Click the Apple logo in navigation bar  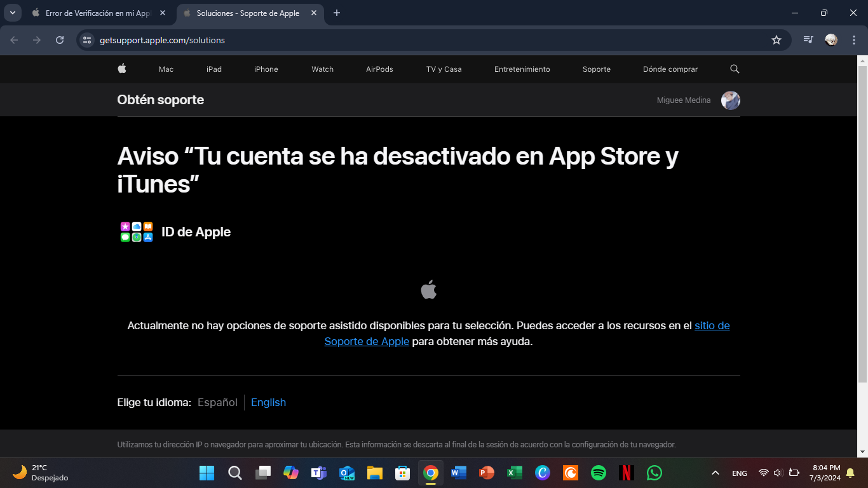click(122, 69)
